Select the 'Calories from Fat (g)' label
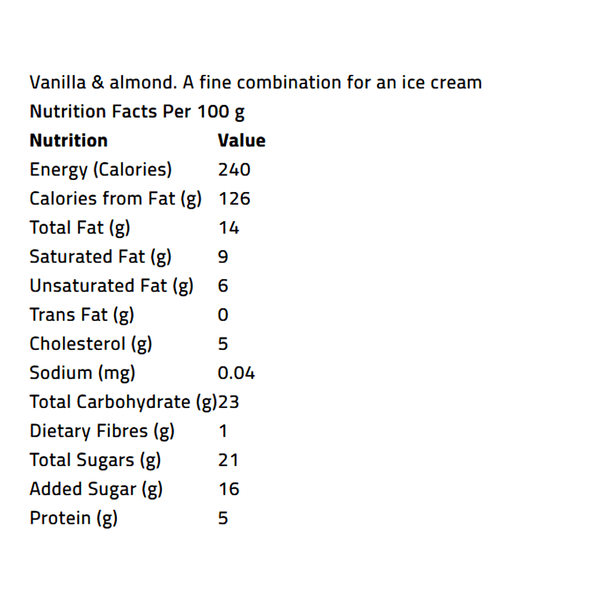The width and height of the screenshot is (600, 600). [x=115, y=198]
